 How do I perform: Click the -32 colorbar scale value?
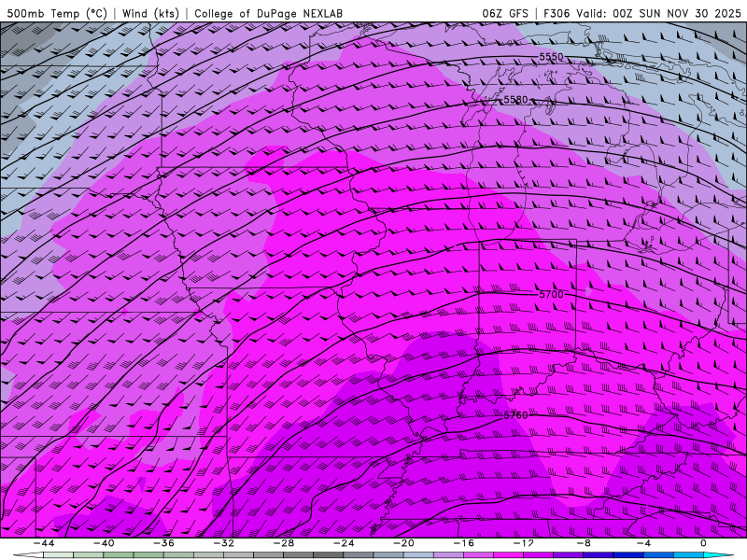point(223,543)
